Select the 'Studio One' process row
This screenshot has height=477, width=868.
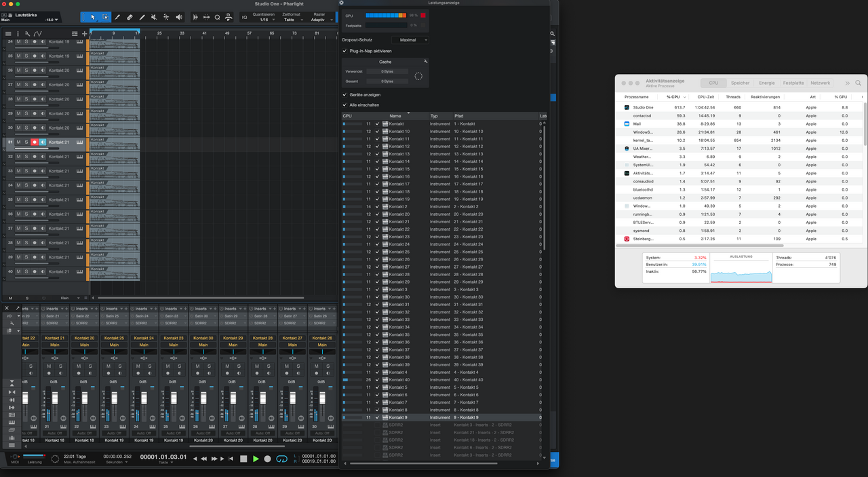click(x=741, y=107)
